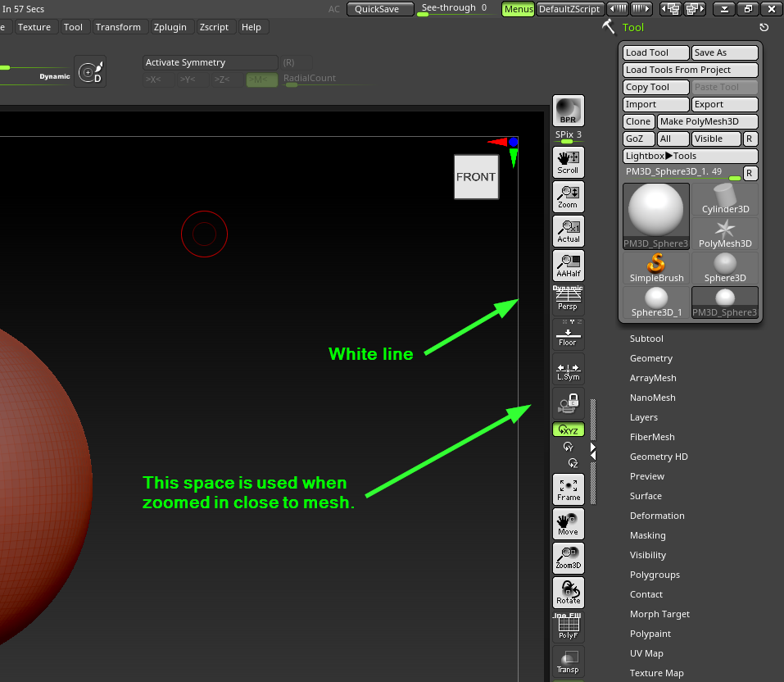Click Tool palette reset icon
This screenshot has height=682, width=784.
tap(764, 28)
